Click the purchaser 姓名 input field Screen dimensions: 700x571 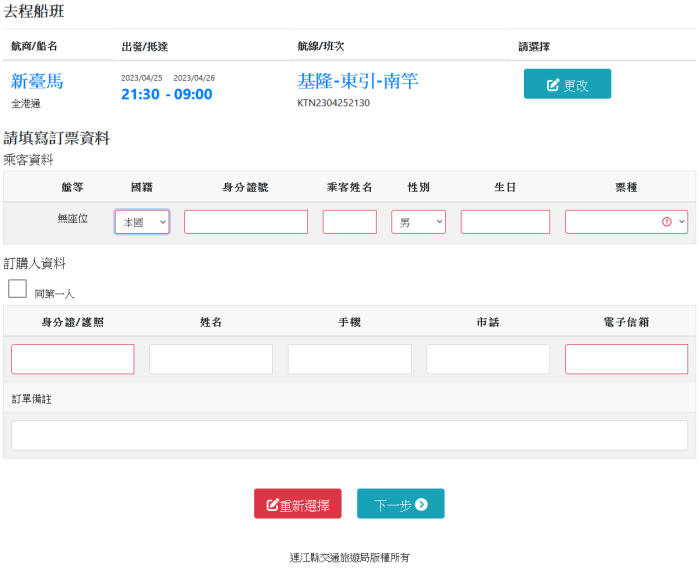[211, 359]
